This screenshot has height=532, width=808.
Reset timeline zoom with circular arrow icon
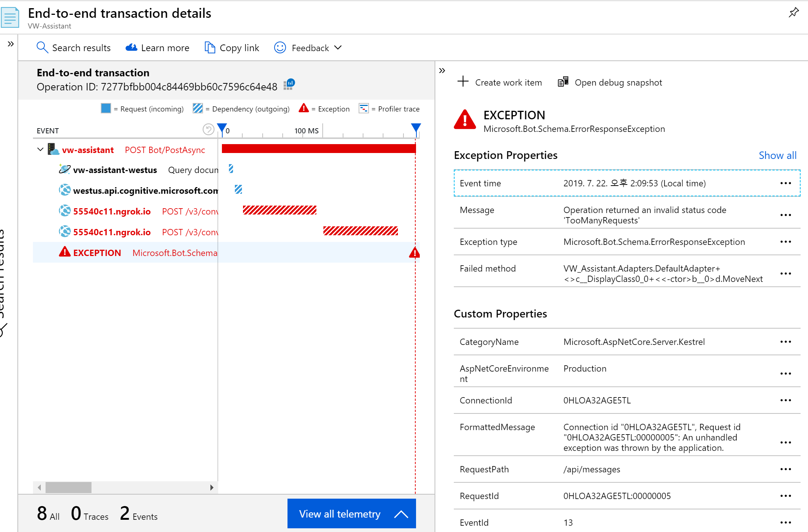[x=209, y=129]
